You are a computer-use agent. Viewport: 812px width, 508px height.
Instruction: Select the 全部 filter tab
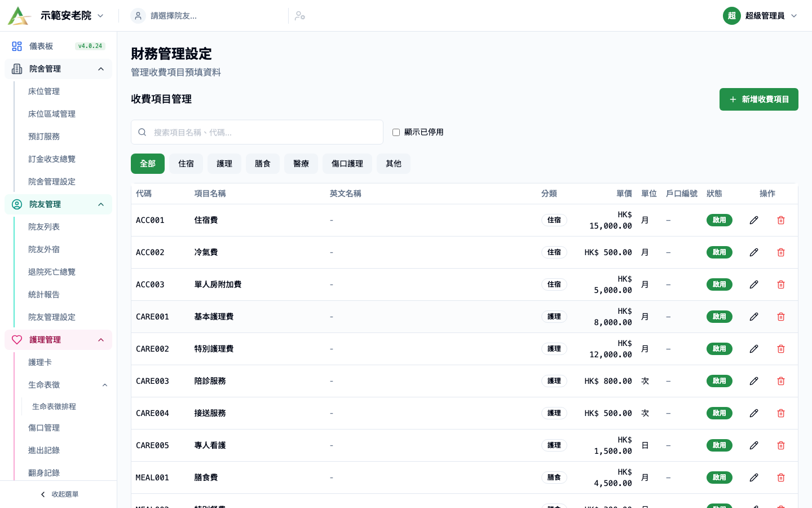[148, 164]
